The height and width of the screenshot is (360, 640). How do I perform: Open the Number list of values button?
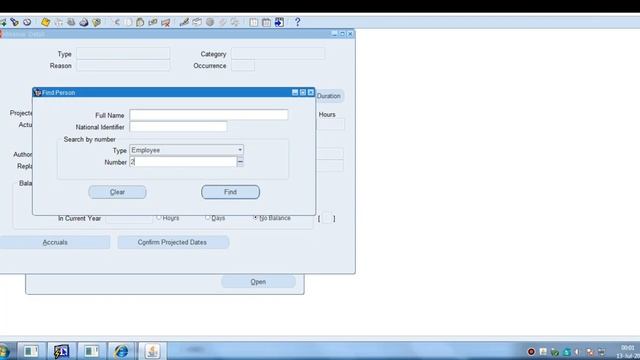[240, 162]
